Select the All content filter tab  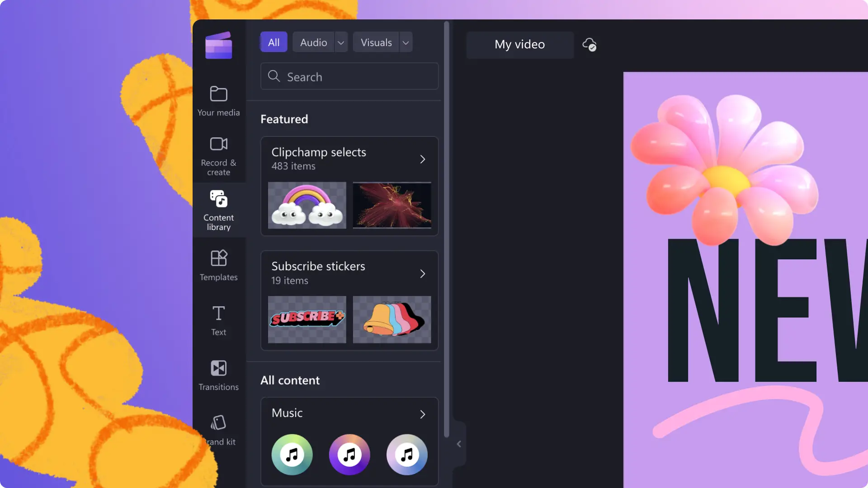(273, 42)
